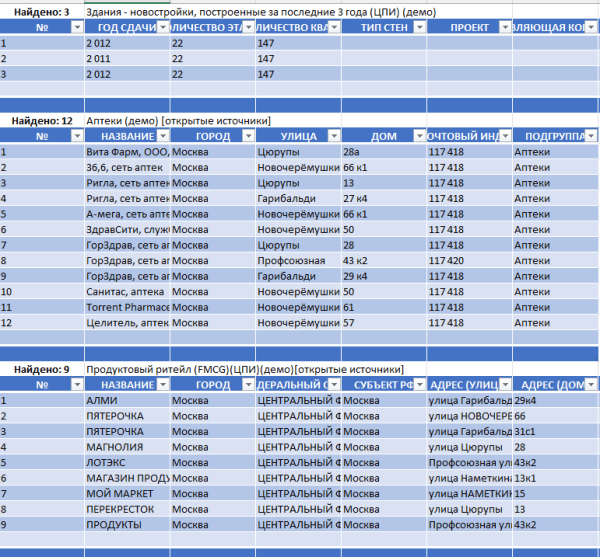600x557 pixels.
Task: Select the МАГНОЛИЯ store name cell
Action: (126, 447)
